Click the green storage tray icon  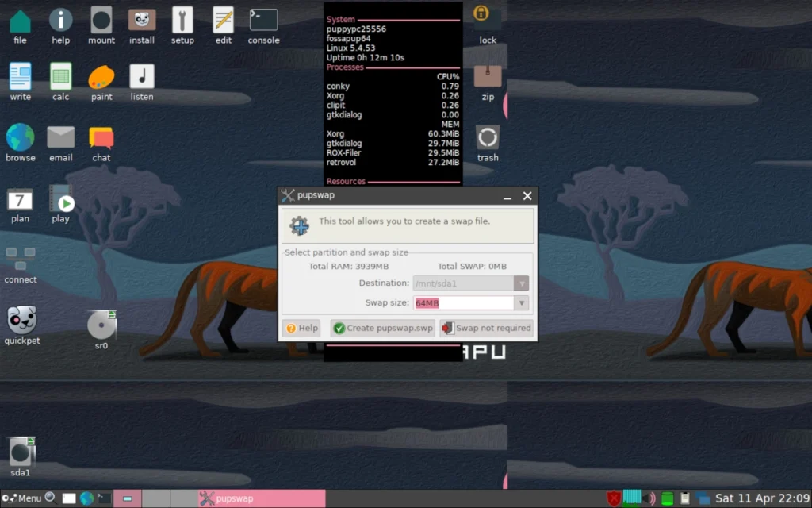[667, 498]
